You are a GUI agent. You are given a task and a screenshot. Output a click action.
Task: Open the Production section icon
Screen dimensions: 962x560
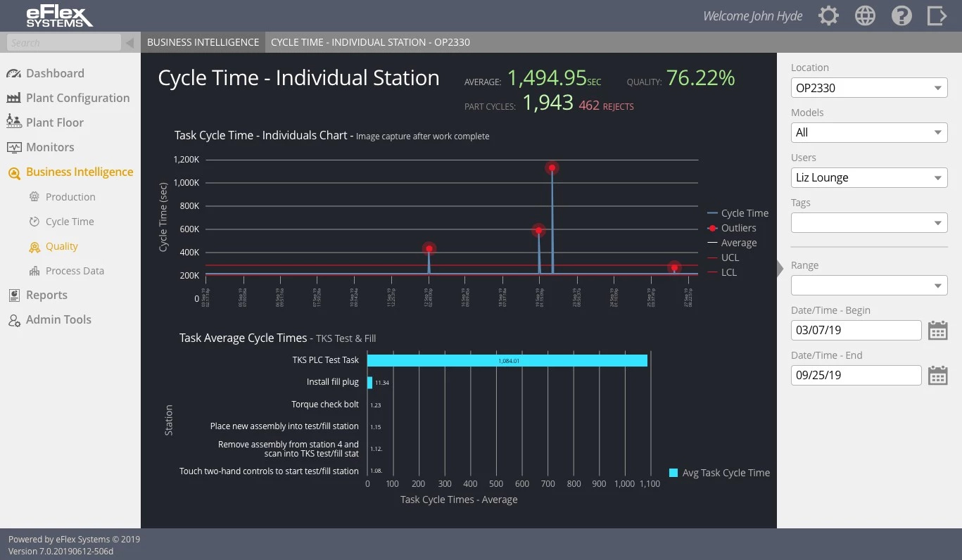coord(34,196)
